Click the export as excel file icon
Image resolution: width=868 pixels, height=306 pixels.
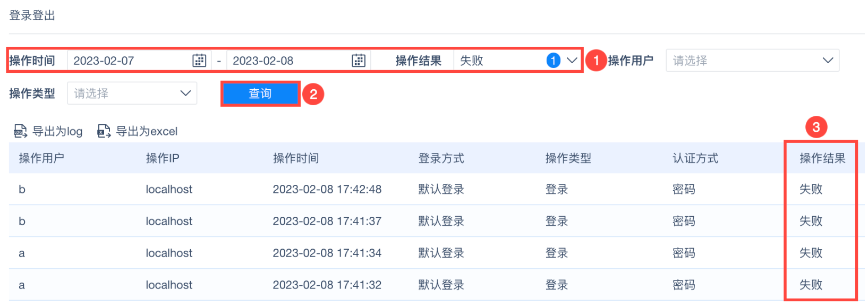(x=104, y=131)
